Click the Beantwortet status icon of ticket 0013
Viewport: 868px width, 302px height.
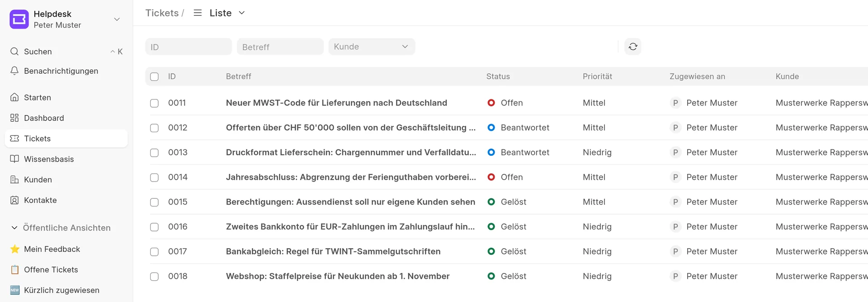(x=491, y=152)
